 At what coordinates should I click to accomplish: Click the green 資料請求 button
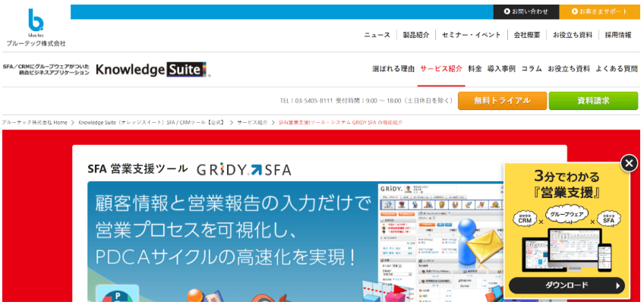tap(594, 101)
